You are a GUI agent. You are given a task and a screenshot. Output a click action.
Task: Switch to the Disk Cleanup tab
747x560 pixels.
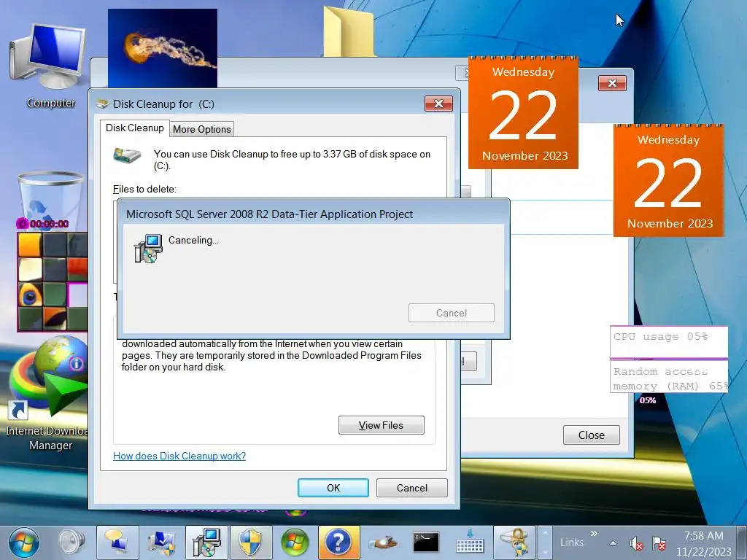tap(134, 128)
